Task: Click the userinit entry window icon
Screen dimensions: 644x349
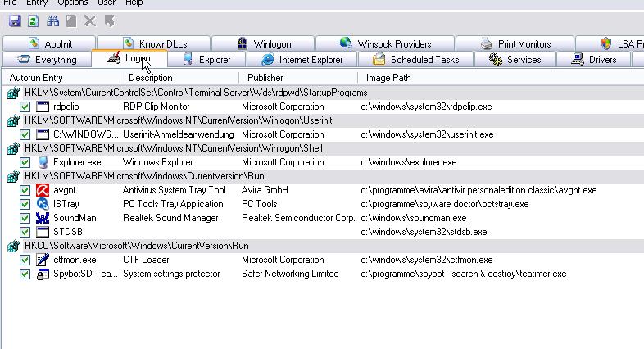Action: pos(43,134)
